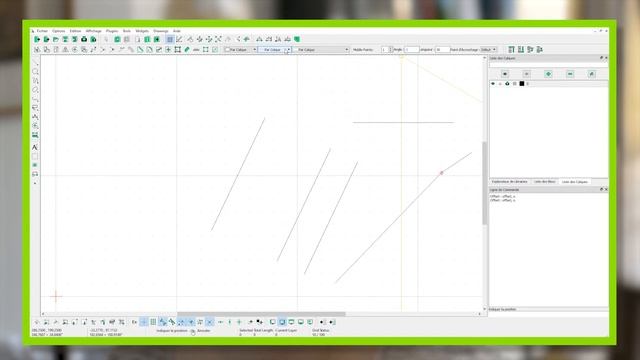Click the Hide All Layers icon
The height and width of the screenshot is (360, 640).
[x=527, y=74]
